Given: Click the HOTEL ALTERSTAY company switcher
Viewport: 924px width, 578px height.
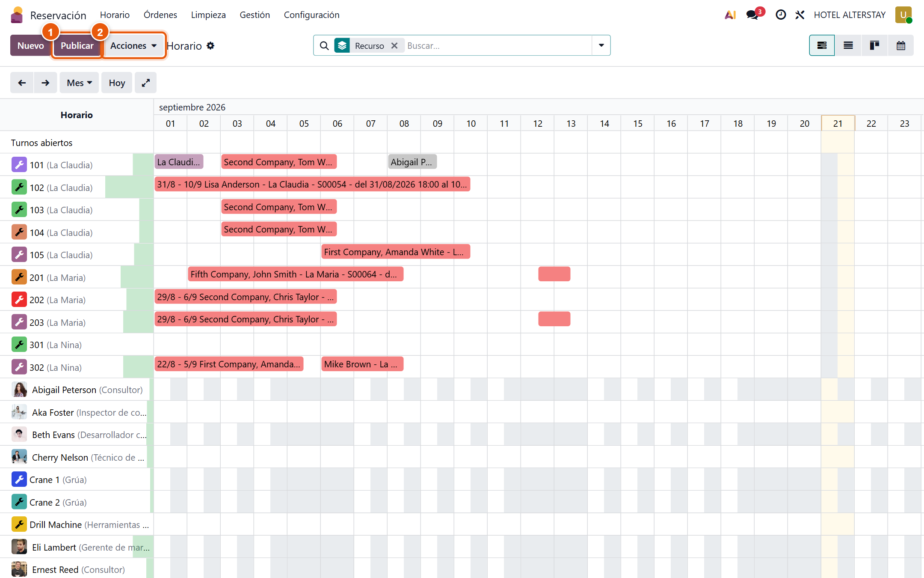Looking at the screenshot, I should [850, 15].
